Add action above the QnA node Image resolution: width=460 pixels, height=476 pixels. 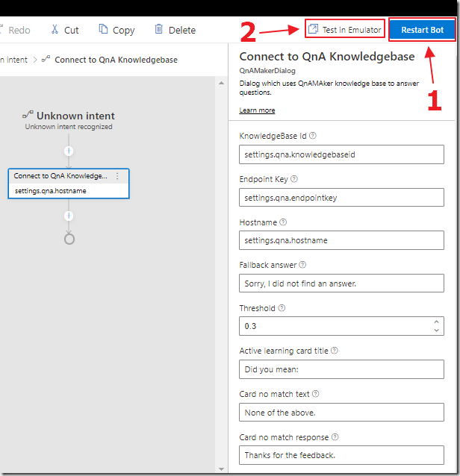[69, 151]
